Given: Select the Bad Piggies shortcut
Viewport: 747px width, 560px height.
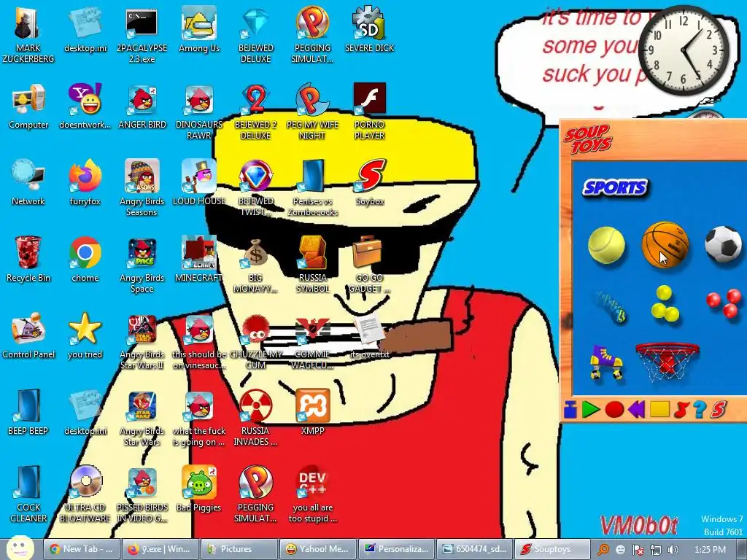Looking at the screenshot, I should (199, 489).
